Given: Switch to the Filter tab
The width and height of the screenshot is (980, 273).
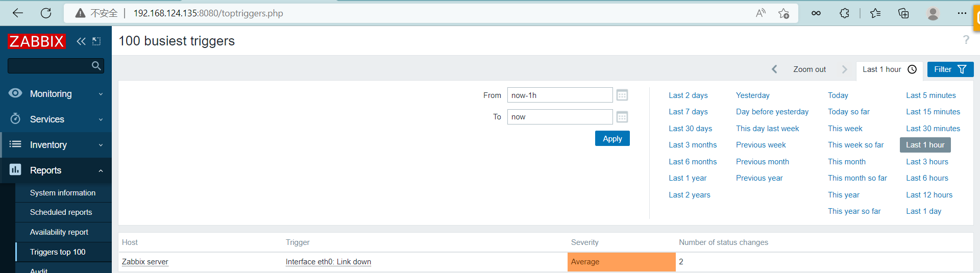Looking at the screenshot, I should [x=950, y=69].
